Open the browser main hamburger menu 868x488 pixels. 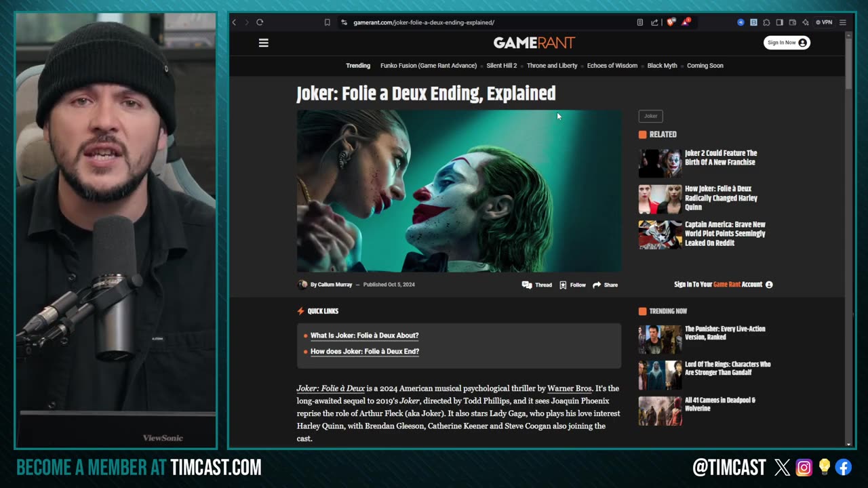pos(843,22)
